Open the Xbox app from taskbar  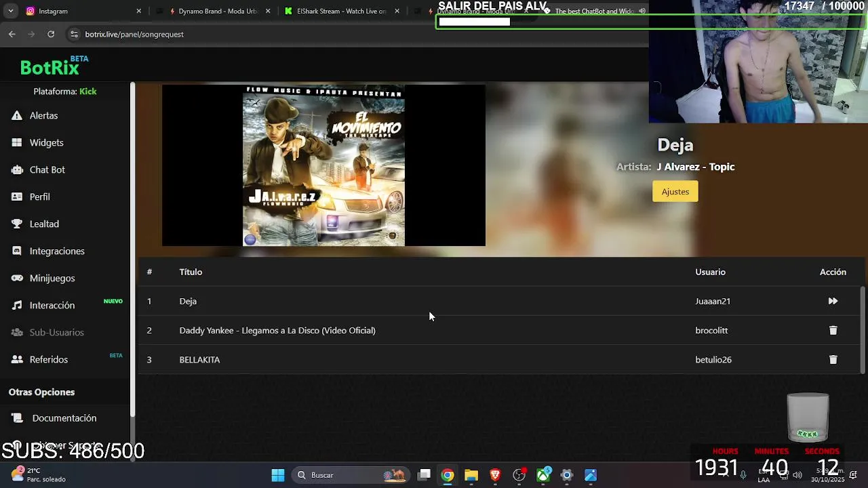[x=543, y=475]
